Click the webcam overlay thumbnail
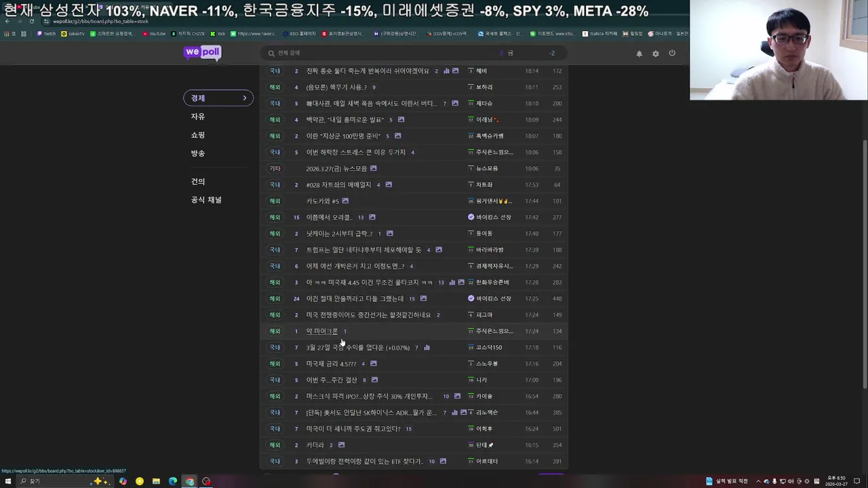Viewport: 868px width, 488px height. coord(778,50)
